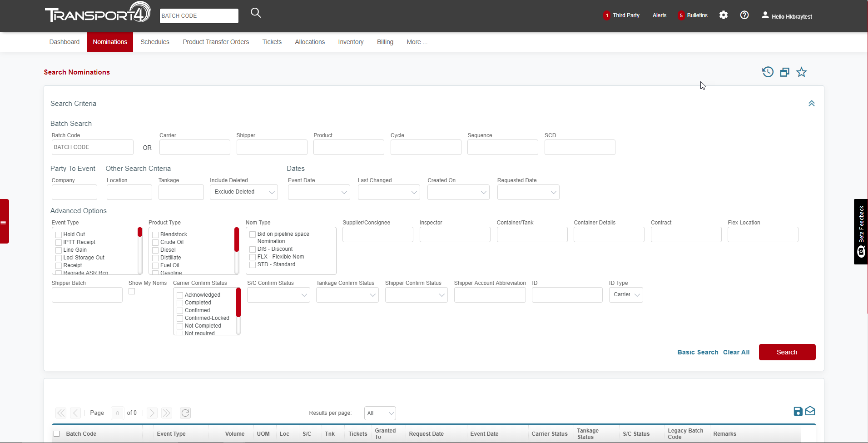Open the Include Deleted dropdown
868x443 pixels.
243,192
